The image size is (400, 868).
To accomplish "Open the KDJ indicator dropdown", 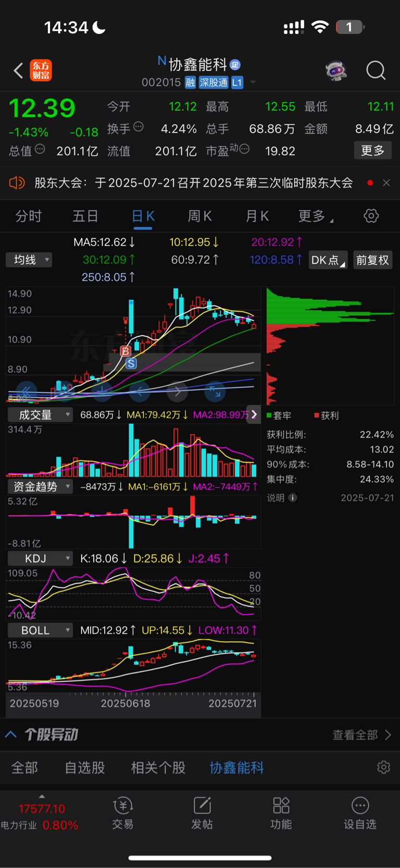I will coord(40,558).
